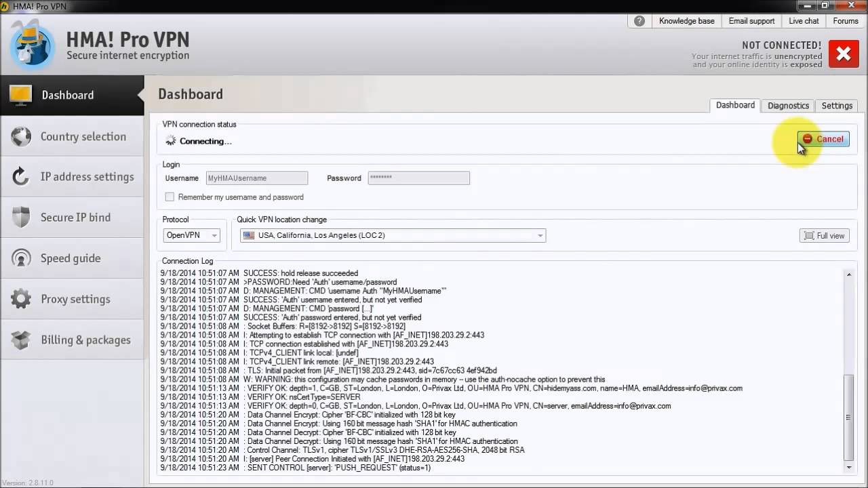
Task: Click the 'VERIFY OK: nsCertType=SERVER' log line
Action: 260,397
